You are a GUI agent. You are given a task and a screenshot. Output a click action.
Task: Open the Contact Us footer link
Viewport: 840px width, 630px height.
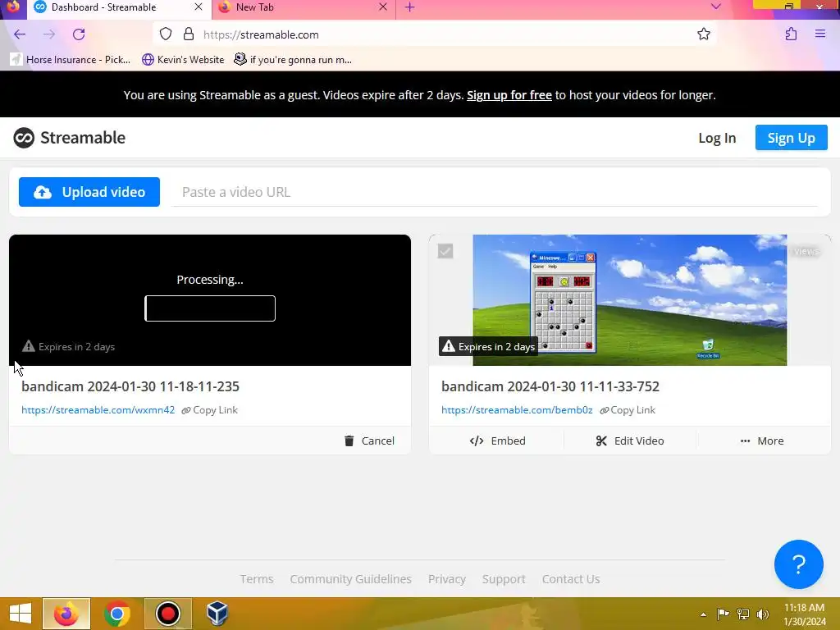click(571, 579)
